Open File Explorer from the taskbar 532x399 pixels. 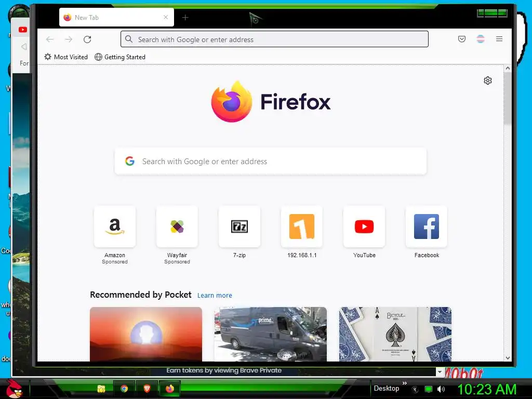(101, 389)
